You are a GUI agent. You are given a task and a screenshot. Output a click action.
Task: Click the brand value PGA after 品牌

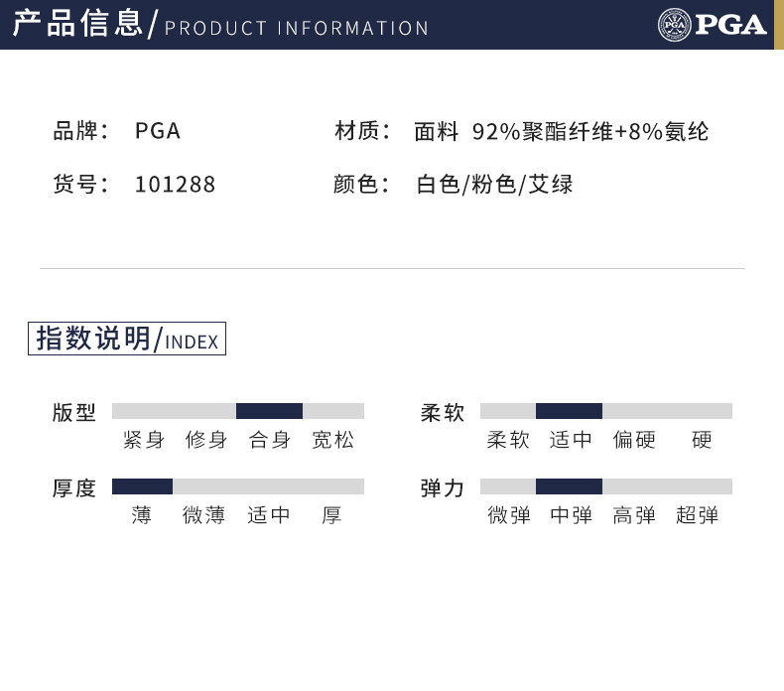pos(158,131)
